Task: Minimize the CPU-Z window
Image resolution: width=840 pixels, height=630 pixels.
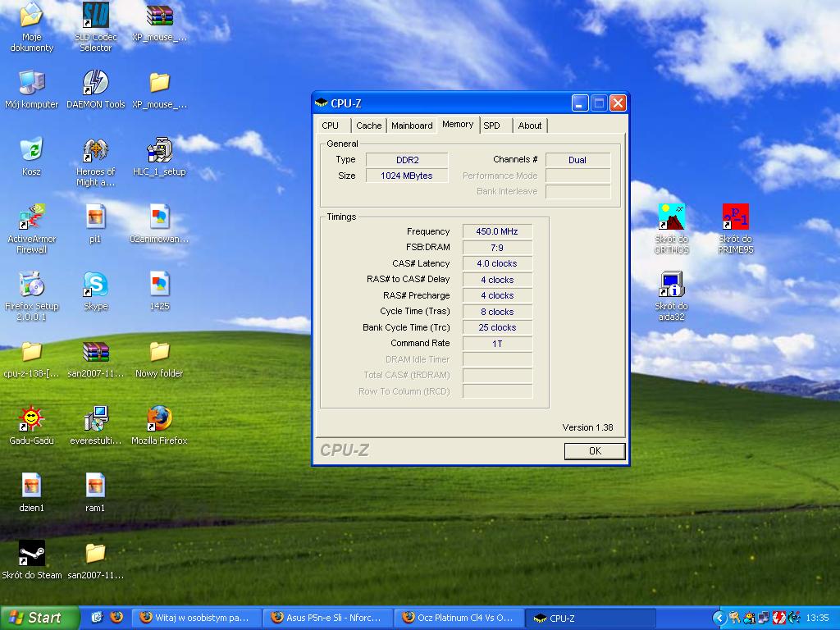Action: [579, 103]
